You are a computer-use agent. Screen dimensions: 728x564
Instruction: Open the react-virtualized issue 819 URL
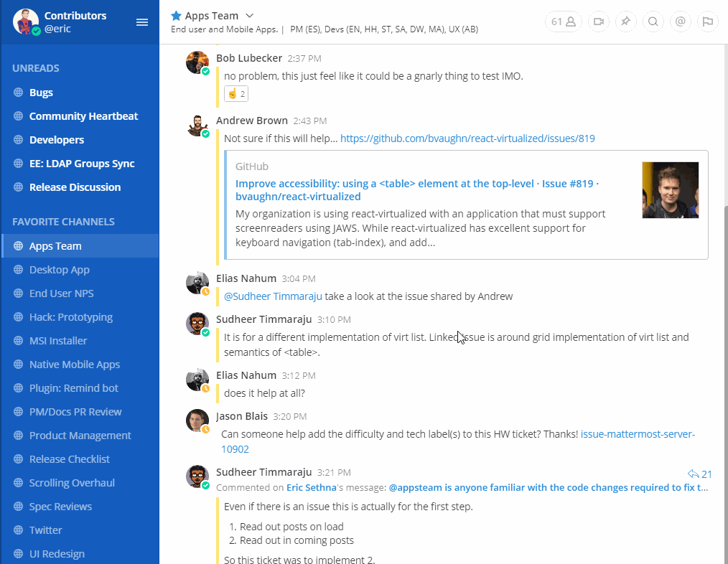pos(467,138)
